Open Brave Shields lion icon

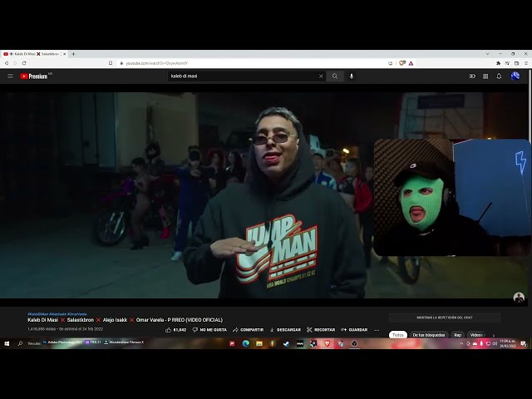[402, 63]
